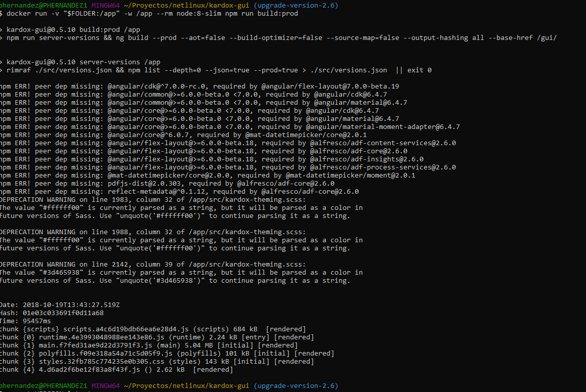Click '@angular/material-moment-adapter@6.4.7' text
Screen dimensions: 586x392
(x=383, y=127)
